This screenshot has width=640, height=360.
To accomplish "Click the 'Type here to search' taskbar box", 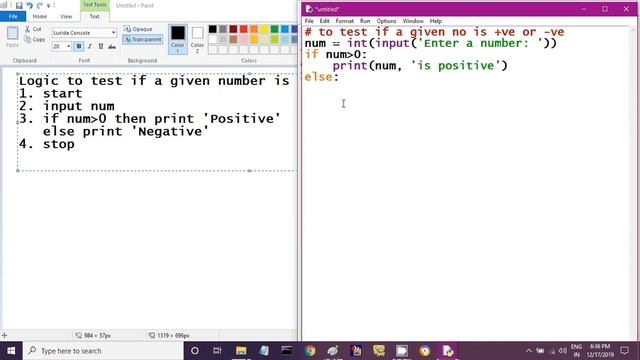I will (x=103, y=351).
